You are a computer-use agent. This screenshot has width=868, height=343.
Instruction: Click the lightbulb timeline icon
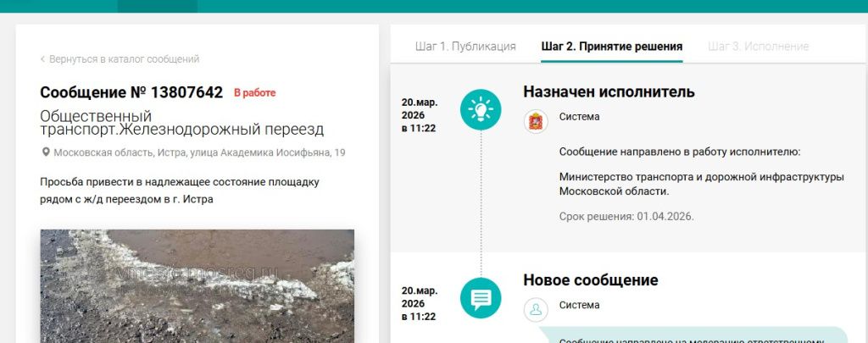click(481, 109)
